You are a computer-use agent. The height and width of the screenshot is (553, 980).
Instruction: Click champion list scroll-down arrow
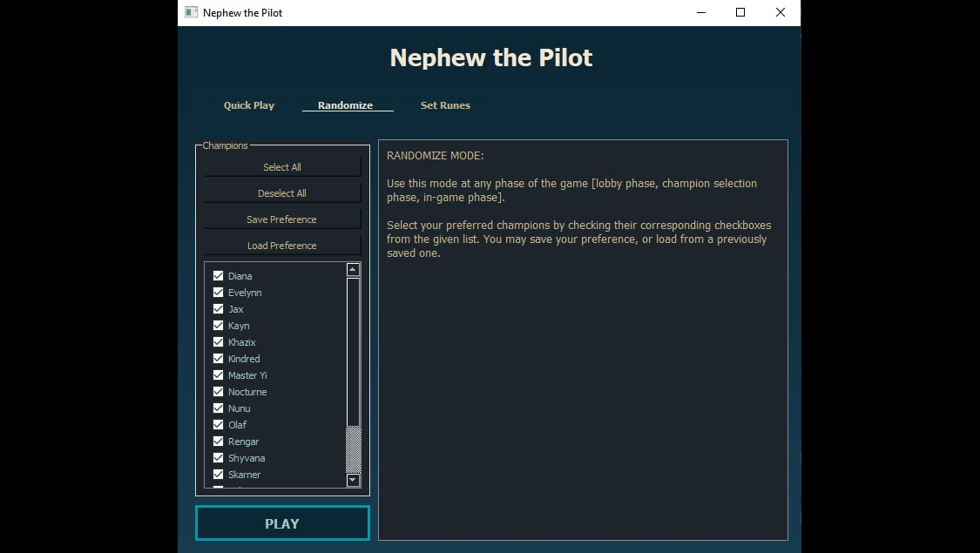[353, 480]
